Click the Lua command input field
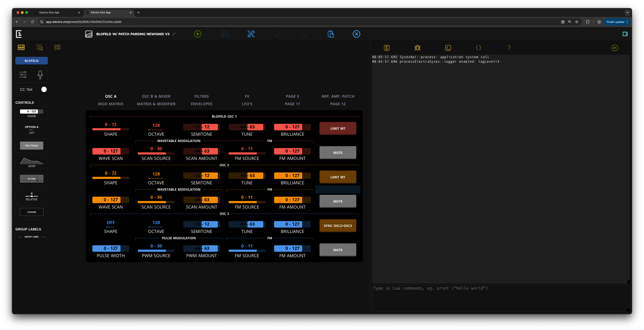The width and height of the screenshot is (644, 330). pyautogui.click(x=500, y=298)
